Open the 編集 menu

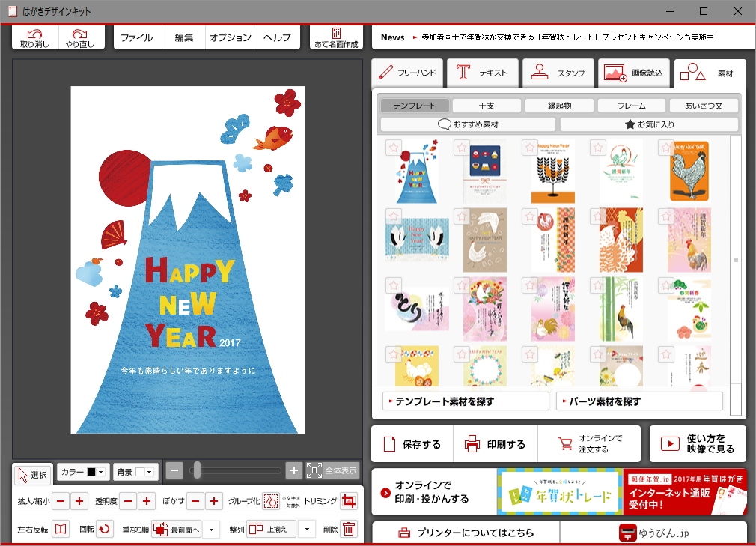pos(183,37)
